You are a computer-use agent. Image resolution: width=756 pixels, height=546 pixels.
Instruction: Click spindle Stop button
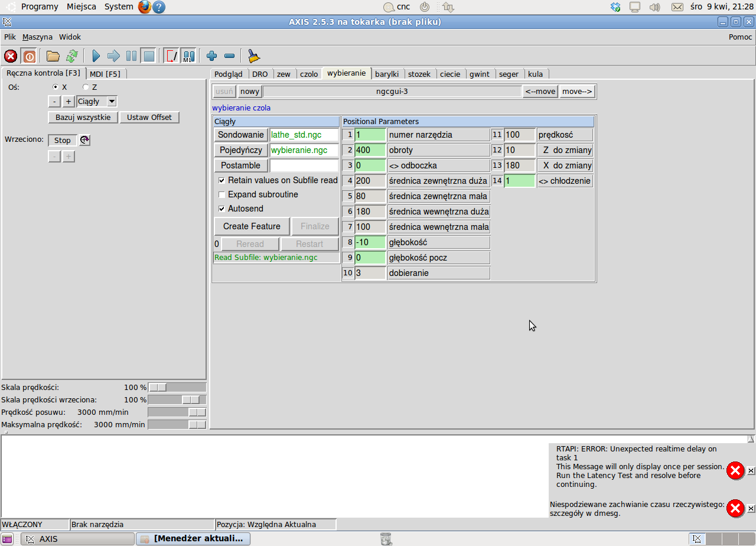coord(63,140)
